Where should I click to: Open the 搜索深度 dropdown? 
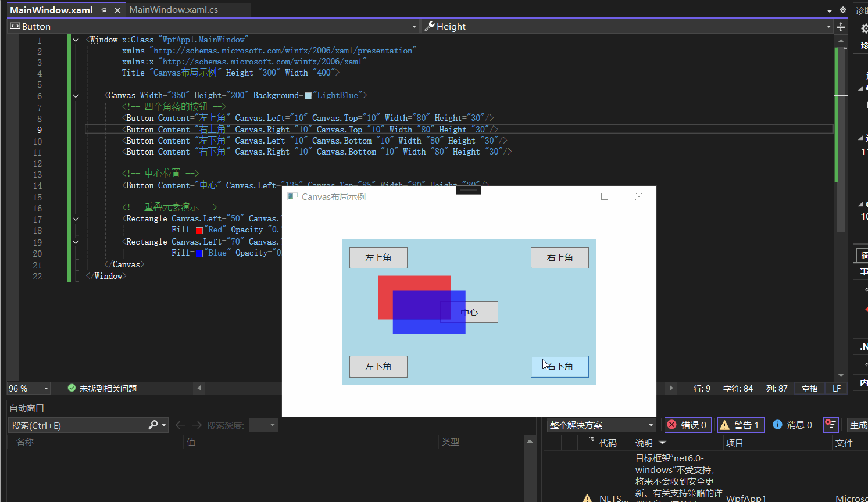tap(263, 425)
